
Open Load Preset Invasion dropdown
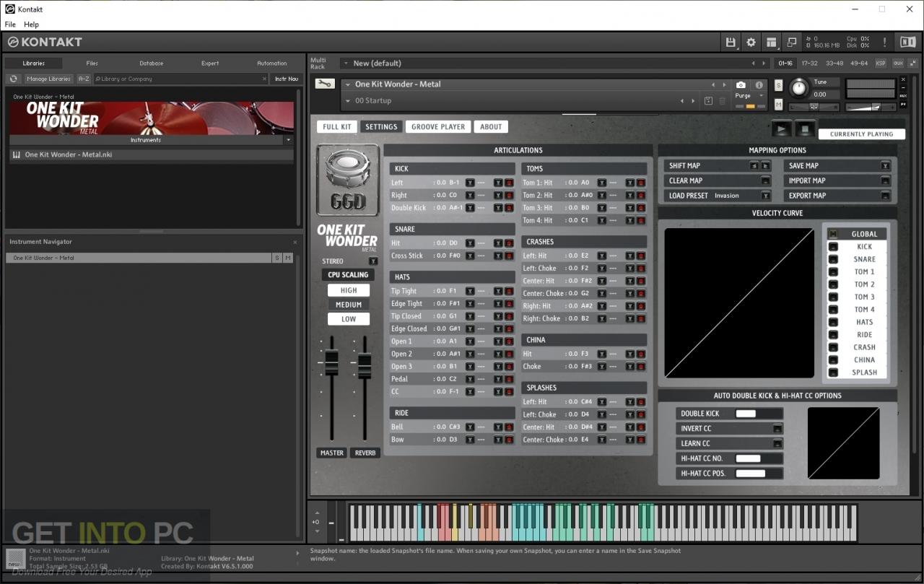click(765, 196)
